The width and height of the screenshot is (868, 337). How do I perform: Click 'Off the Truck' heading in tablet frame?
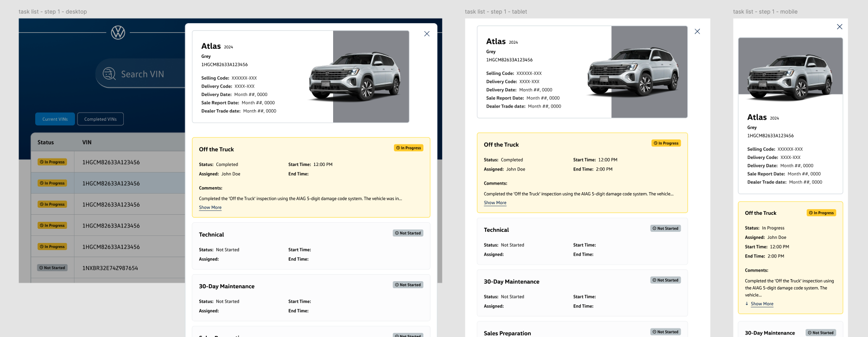pos(501,145)
